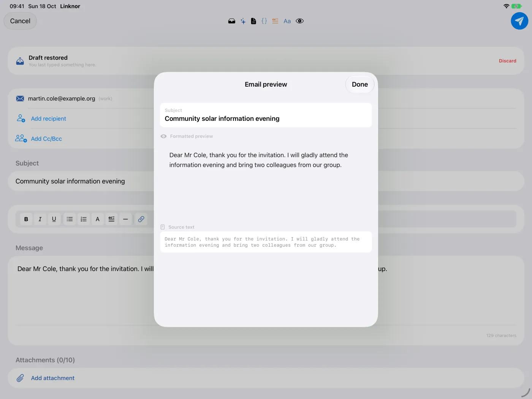This screenshot has width=532, height=399.
Task: Tap the paperclip attachment icon
Action: pos(20,378)
